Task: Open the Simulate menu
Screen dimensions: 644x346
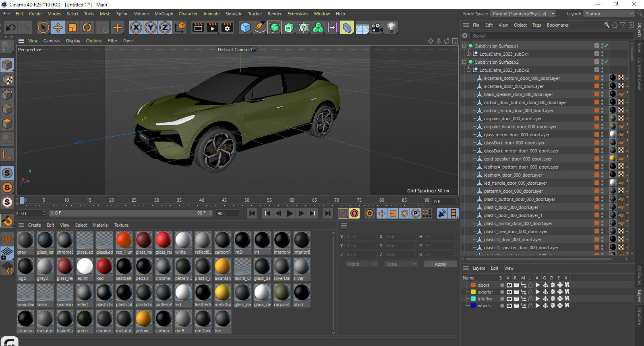Action: pyautogui.click(x=234, y=14)
